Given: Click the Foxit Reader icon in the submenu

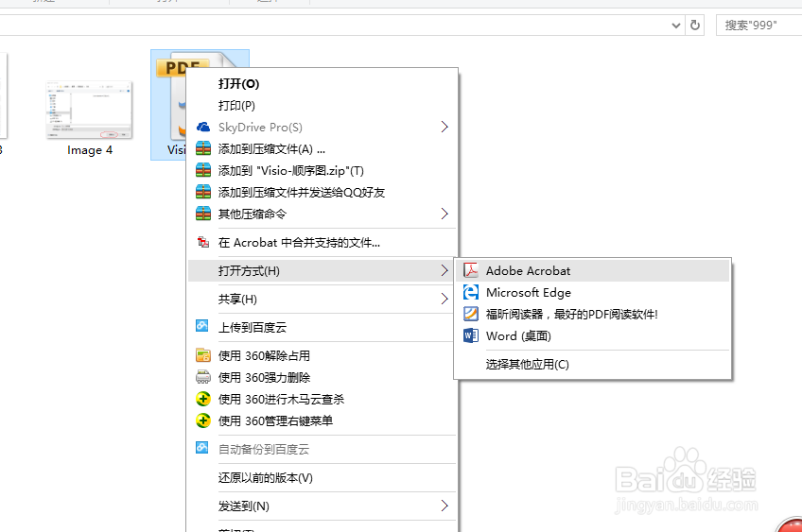Looking at the screenshot, I should point(471,314).
